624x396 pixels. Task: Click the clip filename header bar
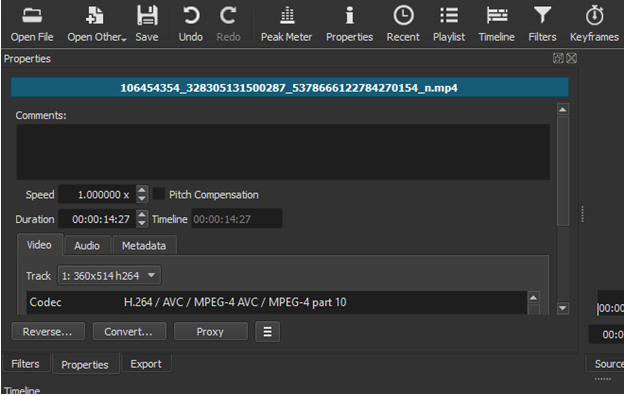[290, 88]
